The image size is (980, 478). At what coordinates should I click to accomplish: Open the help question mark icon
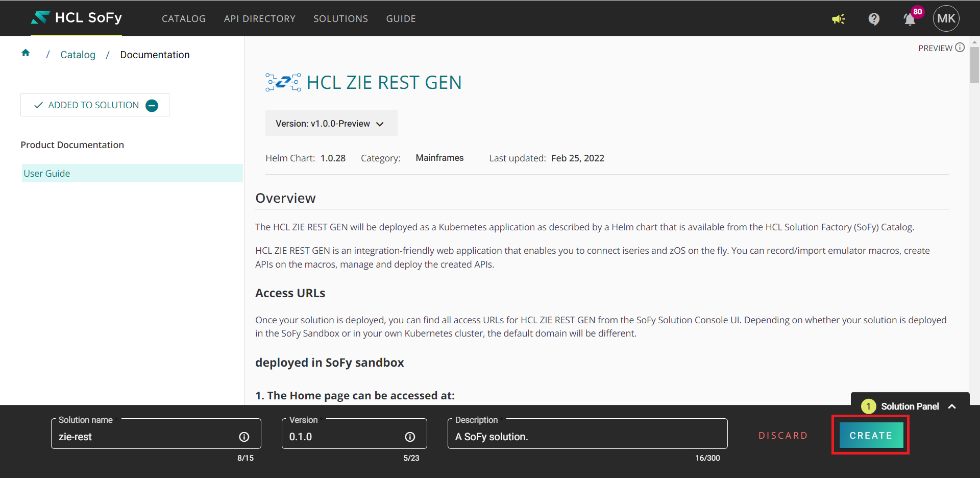pos(874,19)
